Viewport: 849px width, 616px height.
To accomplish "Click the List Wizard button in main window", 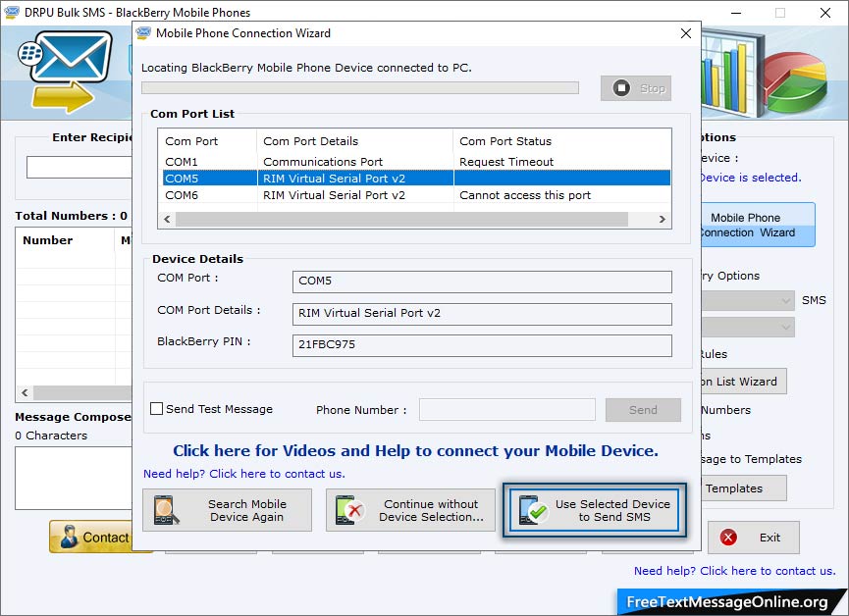I will click(743, 382).
